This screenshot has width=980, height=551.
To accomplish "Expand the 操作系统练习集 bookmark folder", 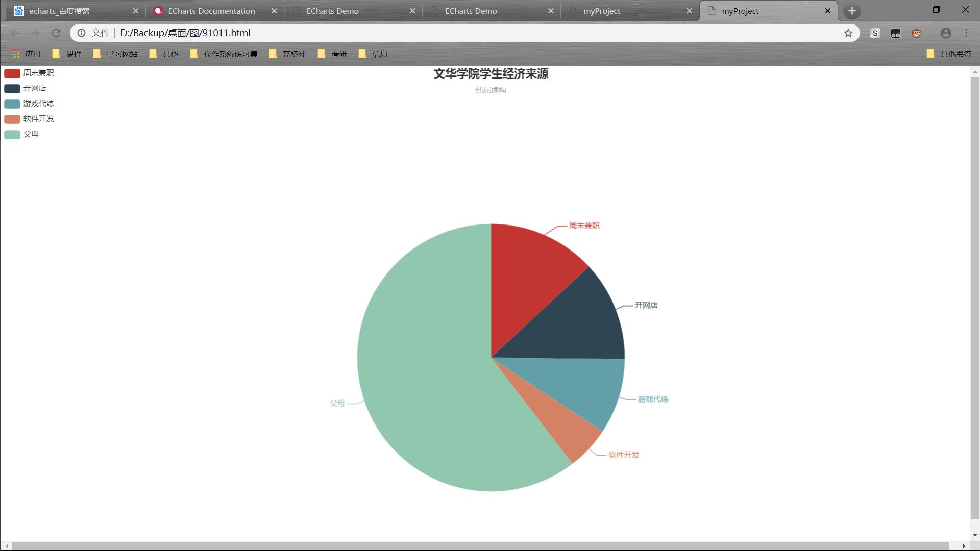I will click(224, 54).
